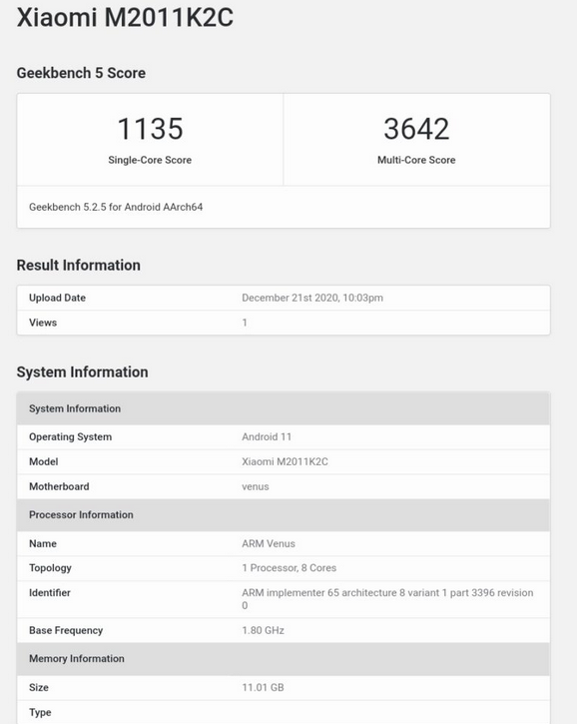The image size is (588, 724).
Task: Click the Operating System row label
Action: 71,436
